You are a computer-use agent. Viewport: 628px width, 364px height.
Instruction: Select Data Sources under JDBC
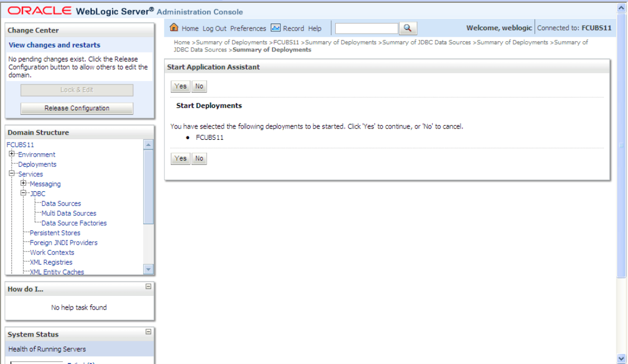(60, 204)
